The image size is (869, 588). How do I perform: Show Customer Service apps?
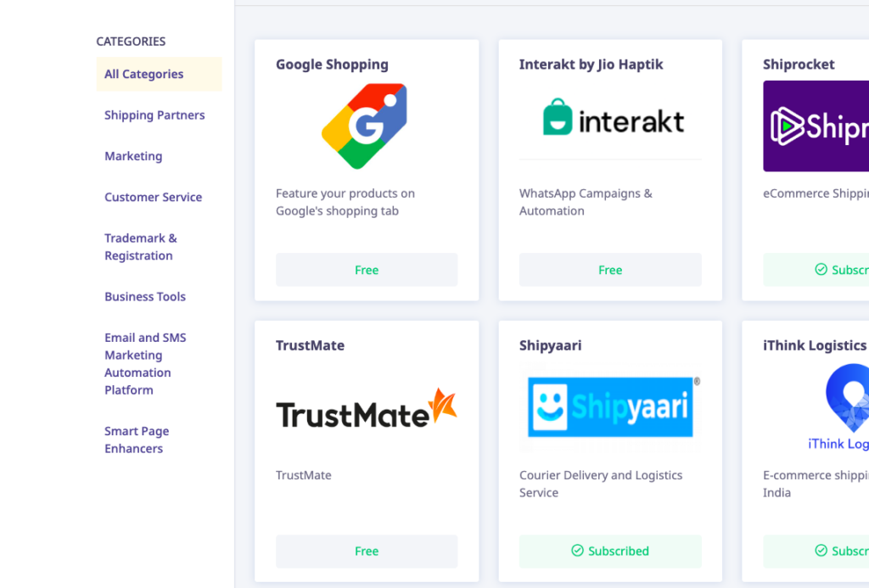(x=153, y=197)
